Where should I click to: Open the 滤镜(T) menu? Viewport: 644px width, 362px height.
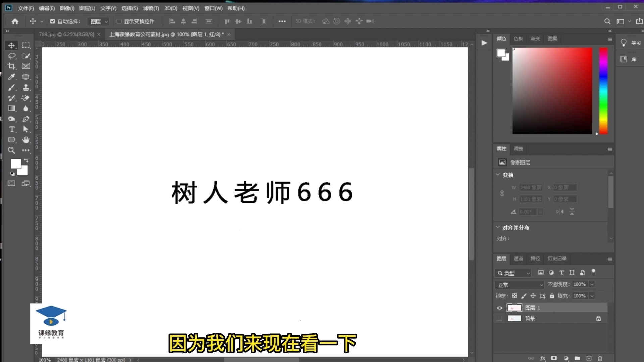(x=151, y=8)
